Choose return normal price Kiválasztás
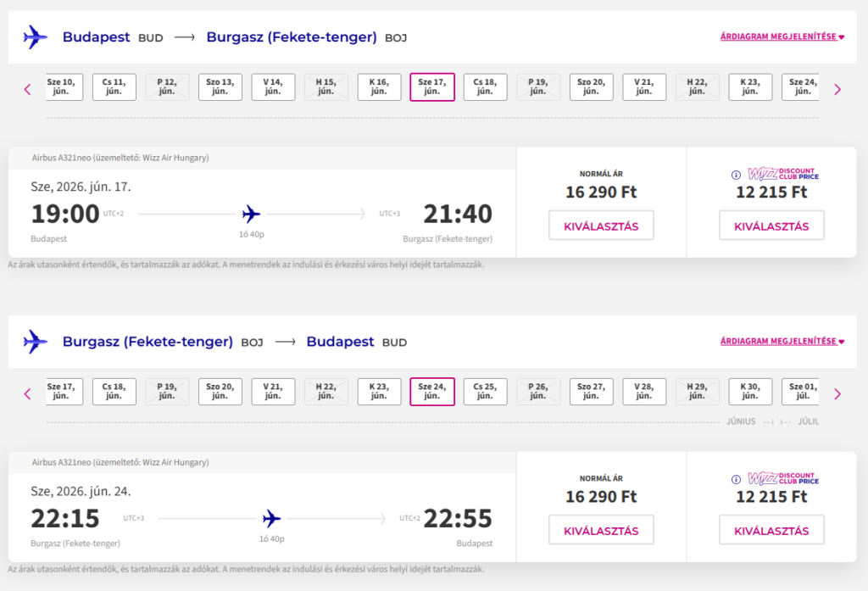868x591 pixels. (601, 531)
